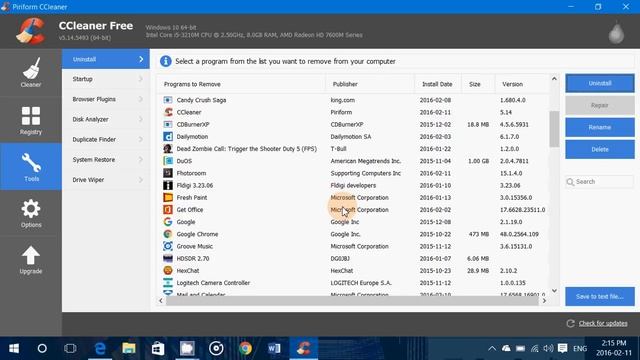Click the refresh icon near Check for updates
Screen dimensions: 640x360
(x=571, y=323)
